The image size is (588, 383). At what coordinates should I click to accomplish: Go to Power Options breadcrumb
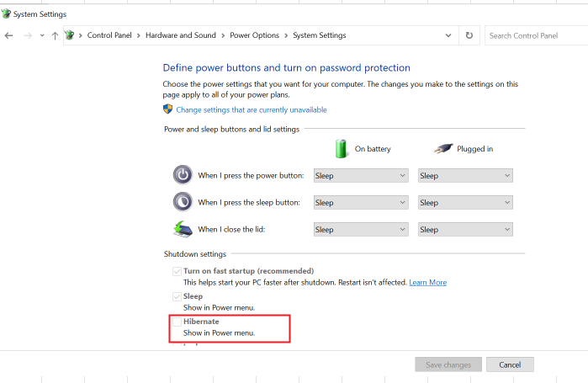pos(254,35)
